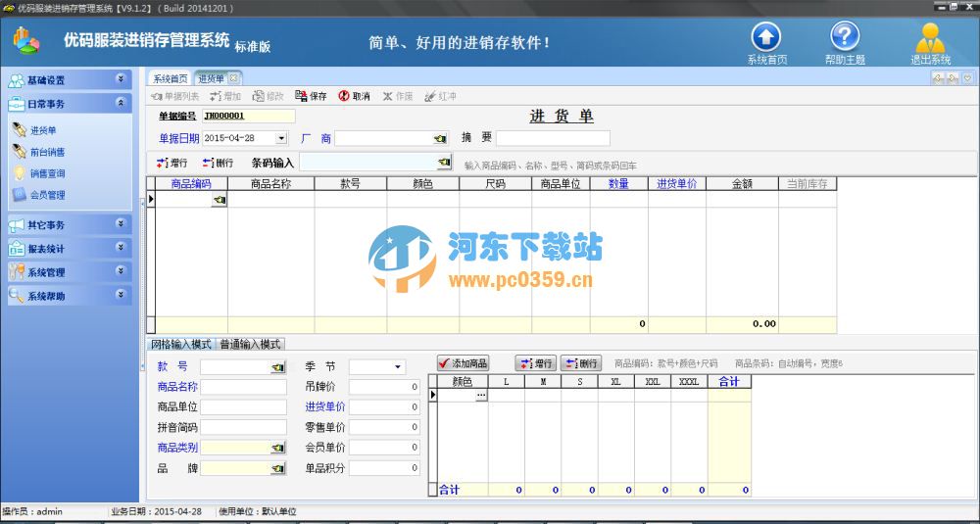Close the 进货单 tab
The image size is (980, 524).
233,78
